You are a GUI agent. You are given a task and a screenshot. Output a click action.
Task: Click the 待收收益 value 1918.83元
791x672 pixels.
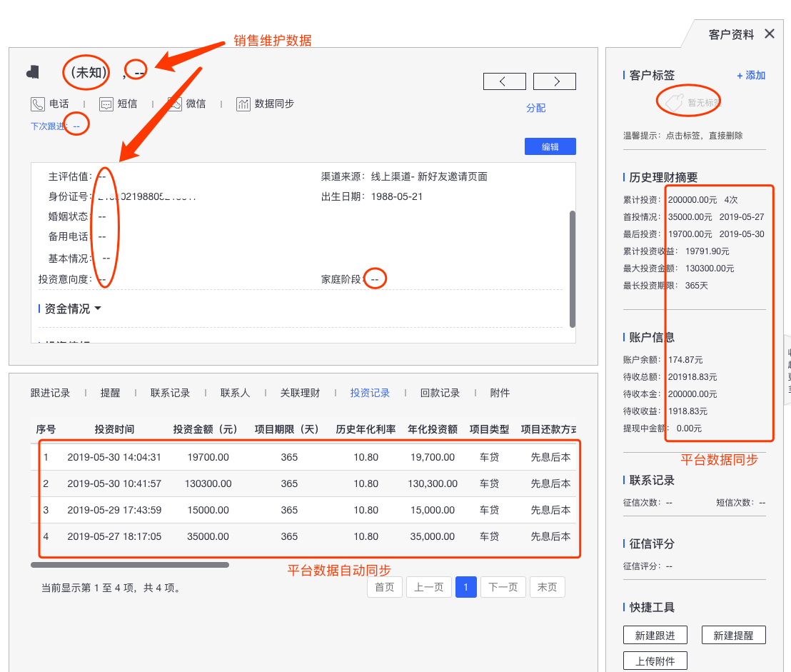pyautogui.click(x=688, y=411)
